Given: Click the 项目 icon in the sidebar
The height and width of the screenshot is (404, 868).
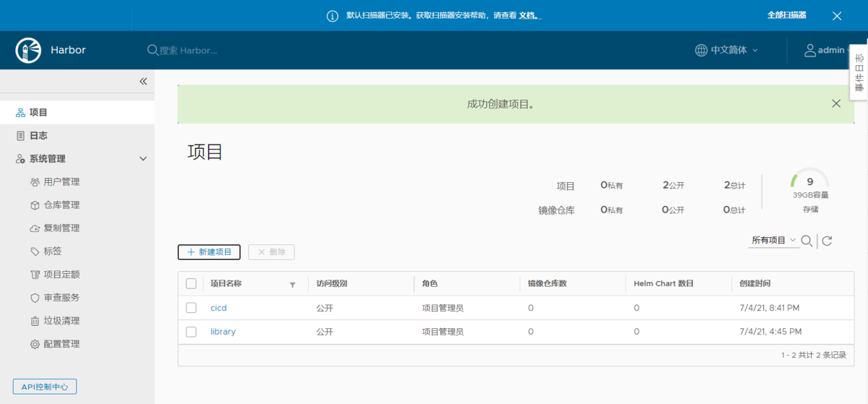Looking at the screenshot, I should point(20,113).
